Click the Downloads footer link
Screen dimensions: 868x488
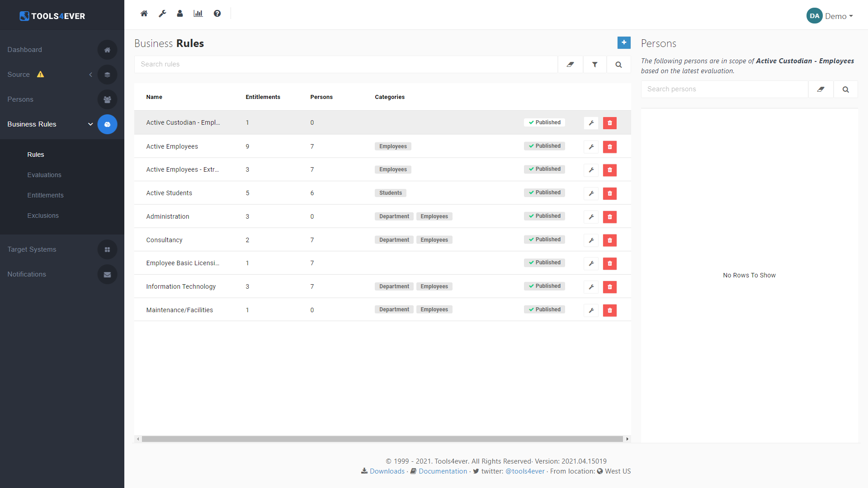coord(387,471)
